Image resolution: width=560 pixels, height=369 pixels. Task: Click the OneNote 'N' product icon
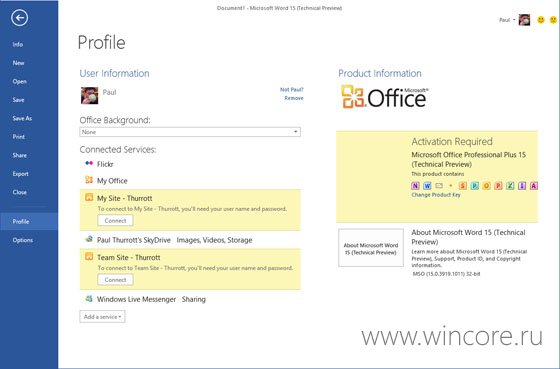tap(415, 186)
